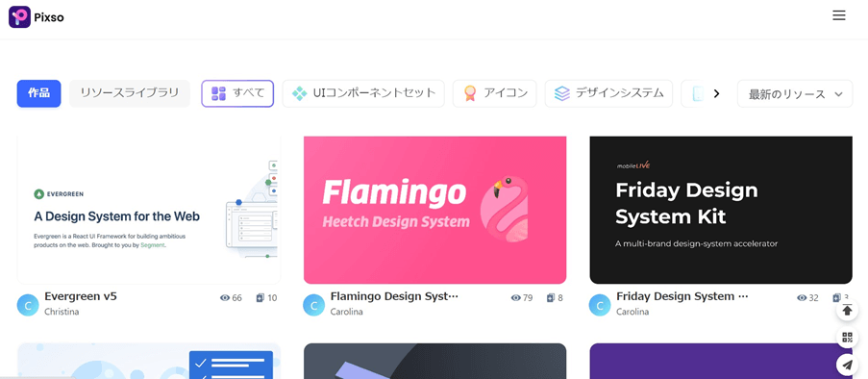
Task: Select the 作品 tab
Action: (38, 93)
